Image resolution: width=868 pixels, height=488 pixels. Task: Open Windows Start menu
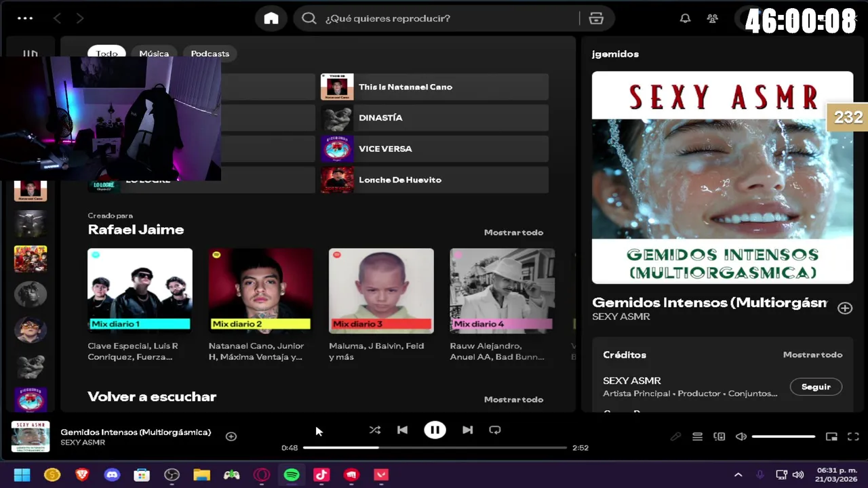22,475
